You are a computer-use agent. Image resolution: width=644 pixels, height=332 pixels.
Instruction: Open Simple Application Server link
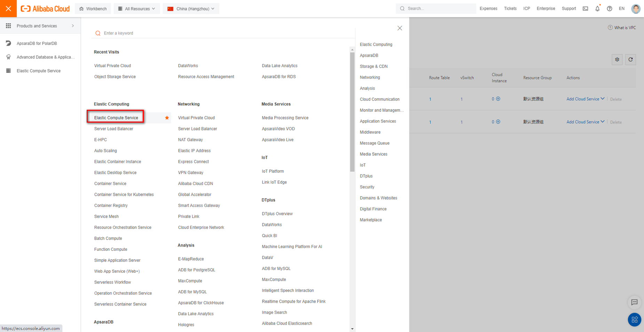tap(117, 261)
